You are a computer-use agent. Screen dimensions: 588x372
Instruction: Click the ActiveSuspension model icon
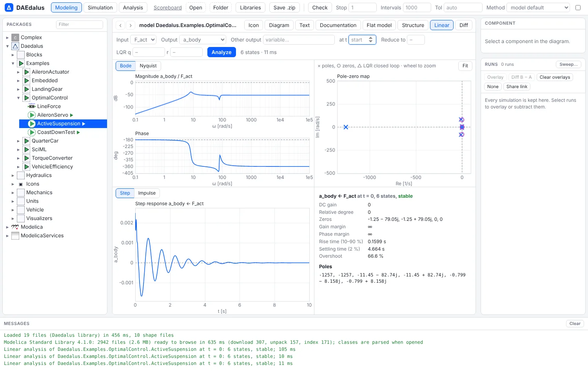pos(32,124)
